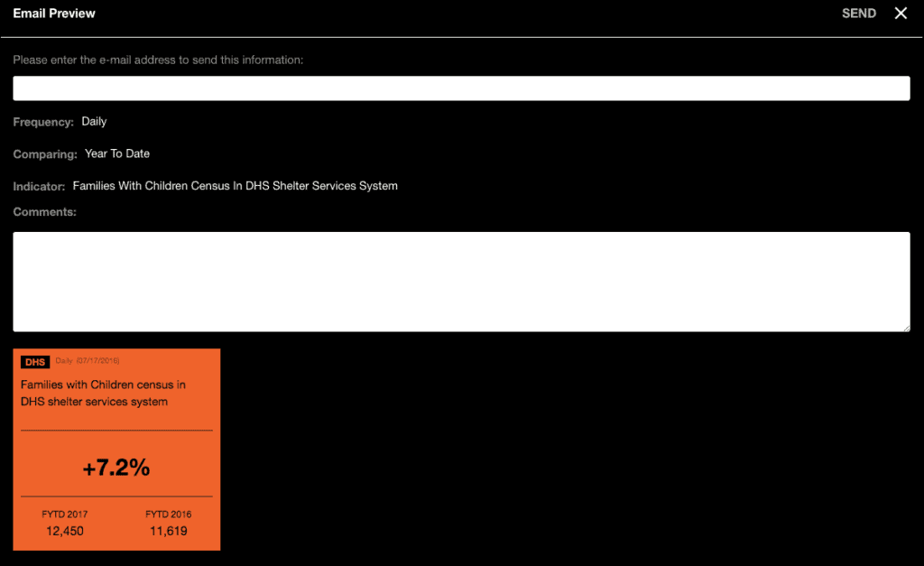Click the Frequency label text
This screenshot has width=924, height=566.
(42, 121)
